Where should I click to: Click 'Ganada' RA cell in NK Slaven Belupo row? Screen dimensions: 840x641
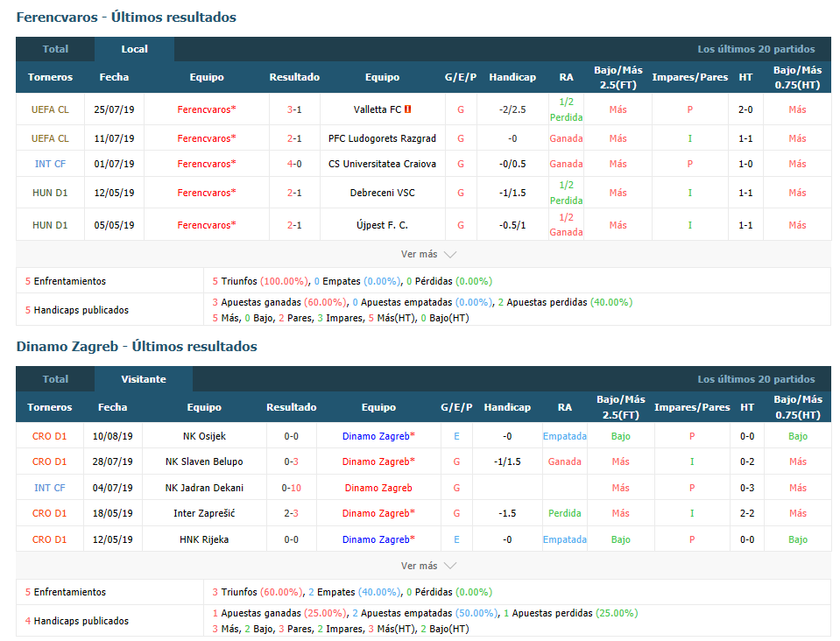(x=565, y=461)
